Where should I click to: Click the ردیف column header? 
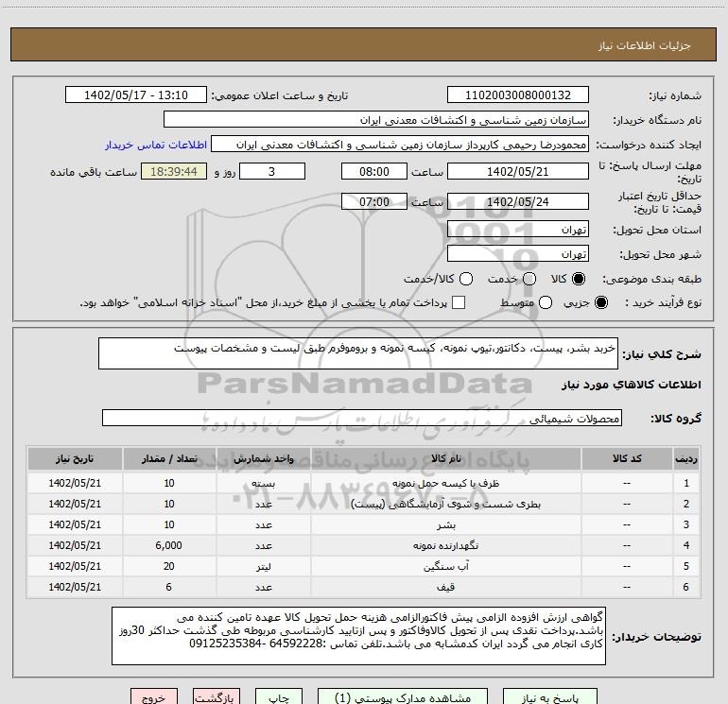click(x=686, y=458)
